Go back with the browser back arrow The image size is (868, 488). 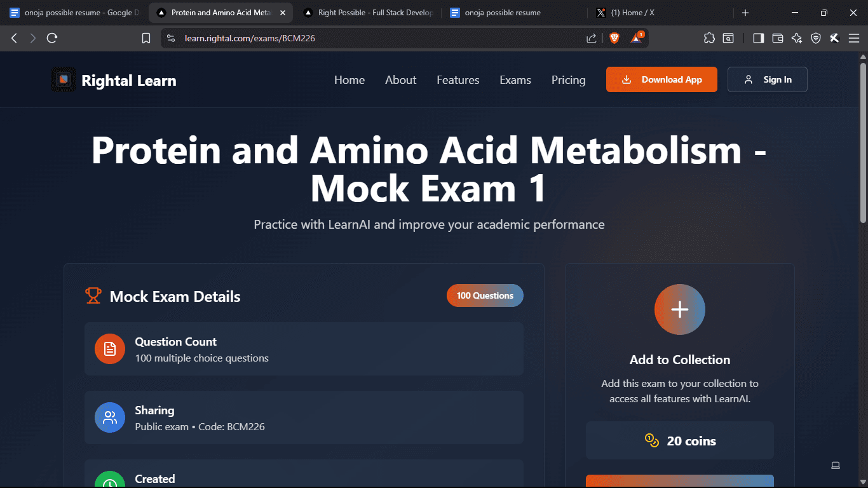(x=14, y=38)
